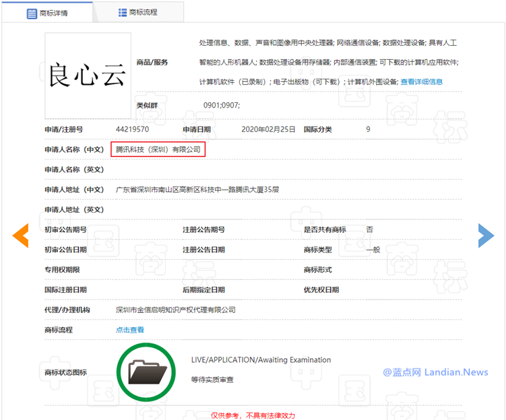Click the similar group value 0901;0907;

pos(222,106)
